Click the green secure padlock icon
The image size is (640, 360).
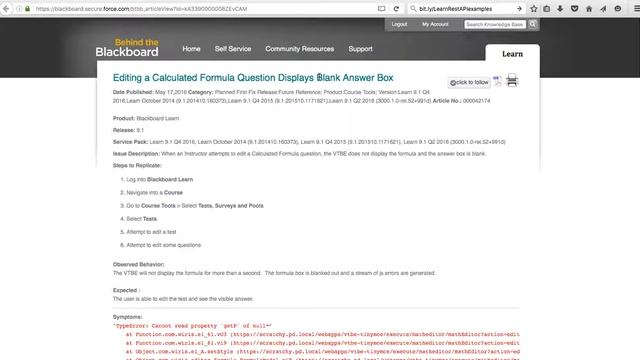click(x=27, y=9)
